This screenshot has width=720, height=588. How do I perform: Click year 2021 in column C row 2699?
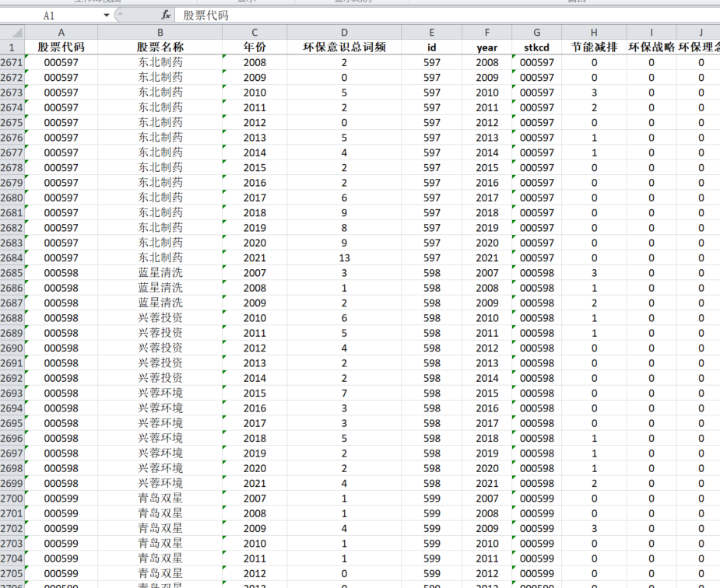255,484
